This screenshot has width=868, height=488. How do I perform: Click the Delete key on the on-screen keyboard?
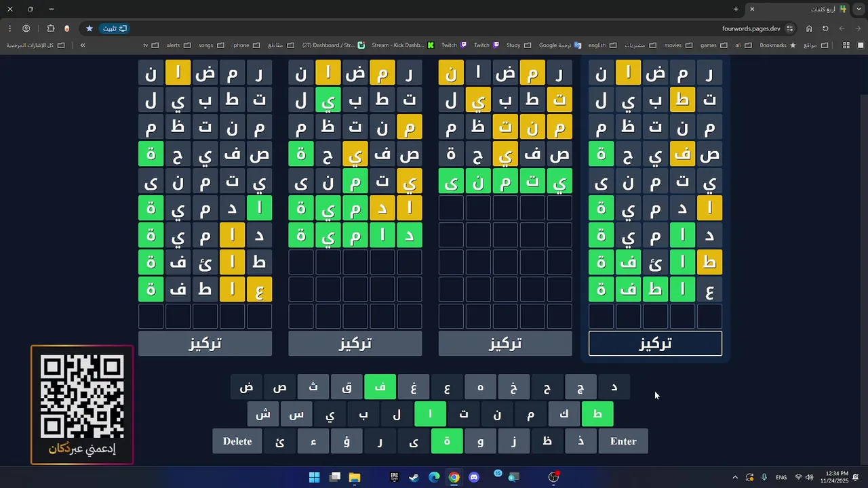coord(237,441)
